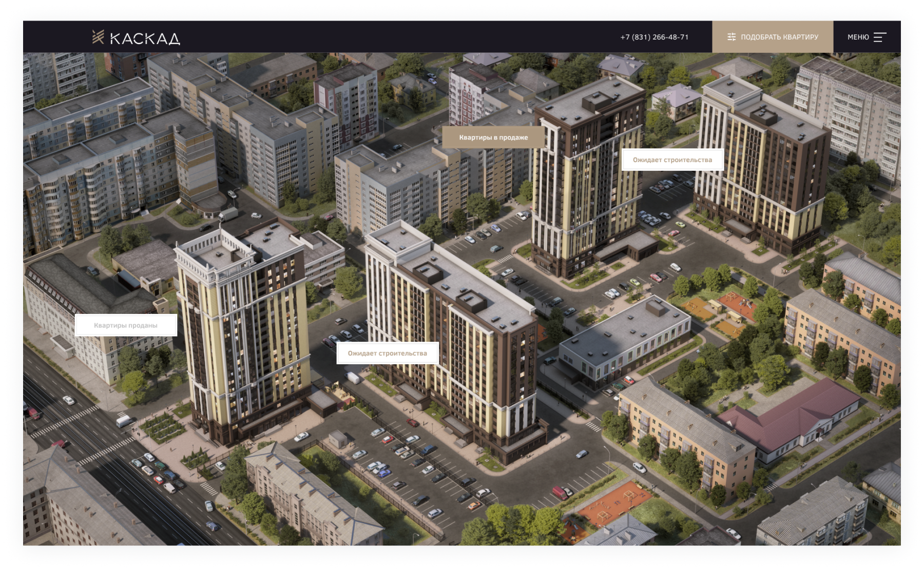924x571 pixels.
Task: Click the КАСКАД wordmark in the header
Action: coord(145,38)
